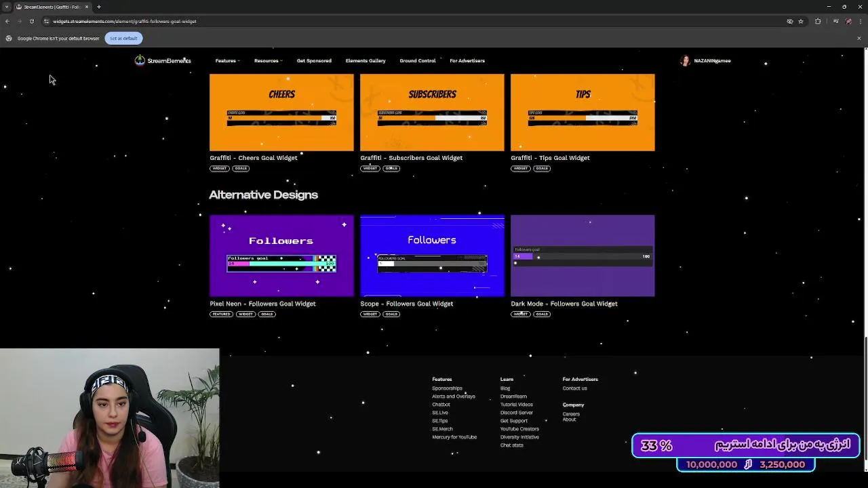Image resolution: width=868 pixels, height=488 pixels.
Task: Select the GOALS tag under Pixel Neon
Action: click(x=267, y=314)
